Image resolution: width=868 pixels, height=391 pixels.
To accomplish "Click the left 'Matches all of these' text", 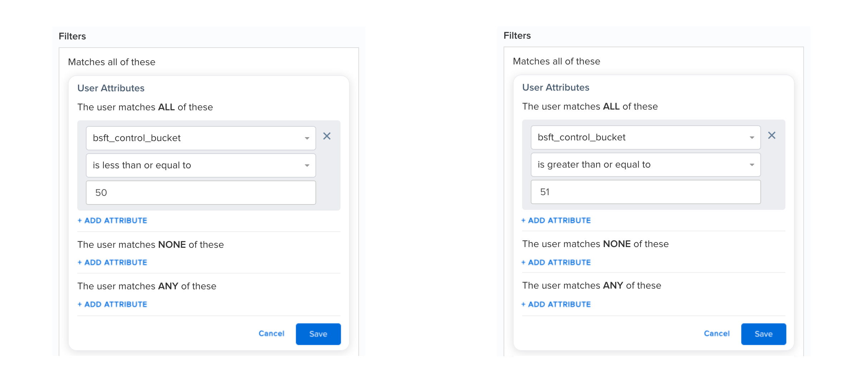I will point(112,62).
